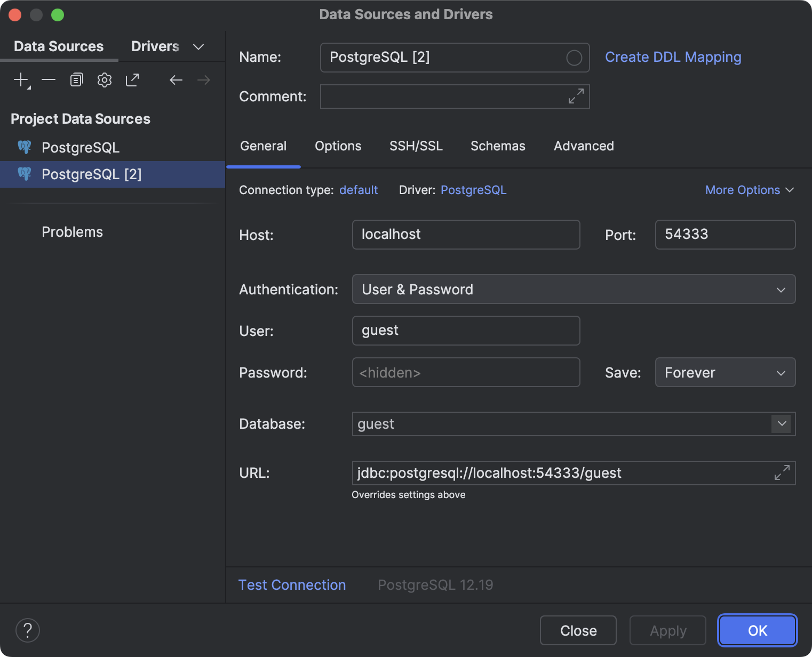The image size is (812, 657).
Task: Click the forward navigation arrow
Action: click(203, 79)
